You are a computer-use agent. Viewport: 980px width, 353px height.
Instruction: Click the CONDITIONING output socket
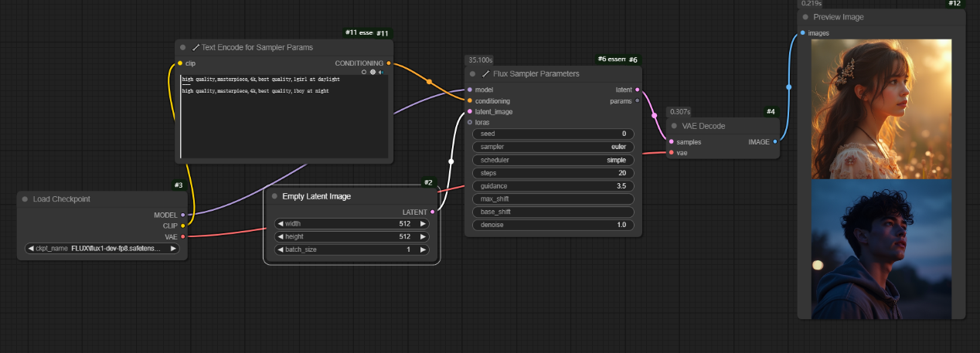388,63
